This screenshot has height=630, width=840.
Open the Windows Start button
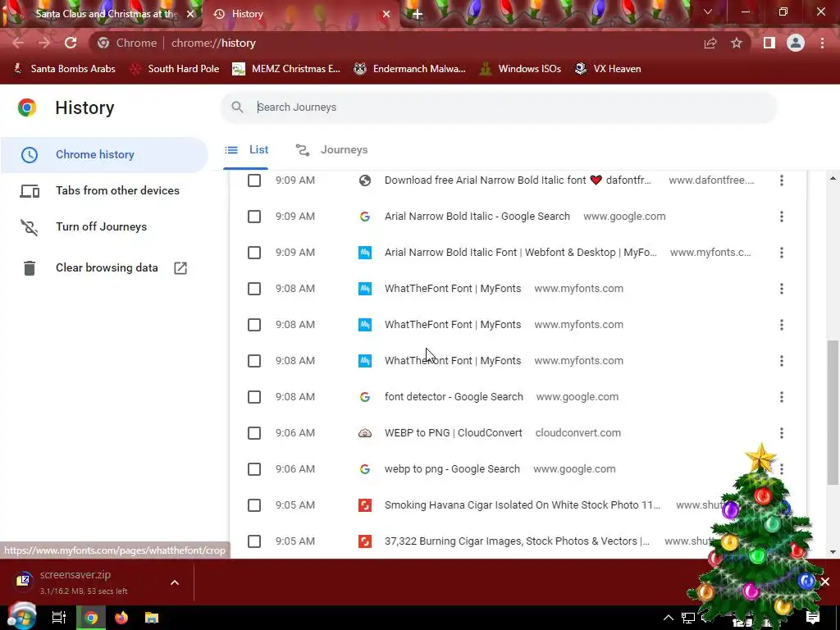pos(21,618)
